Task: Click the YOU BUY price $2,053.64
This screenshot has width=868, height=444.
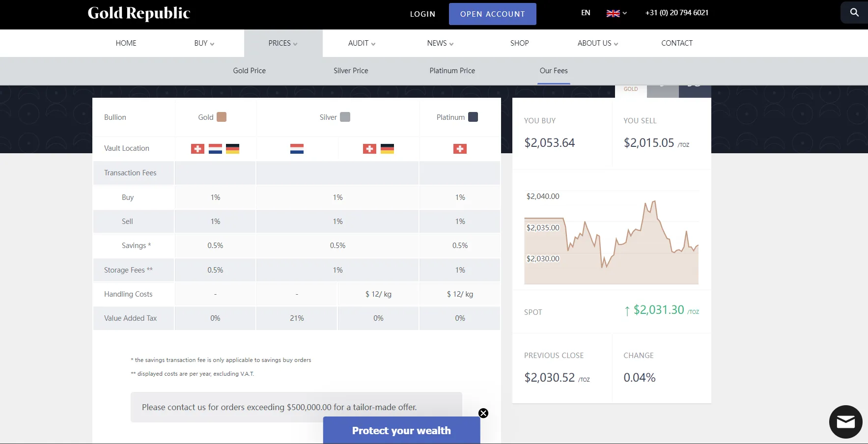Action: pos(549,143)
